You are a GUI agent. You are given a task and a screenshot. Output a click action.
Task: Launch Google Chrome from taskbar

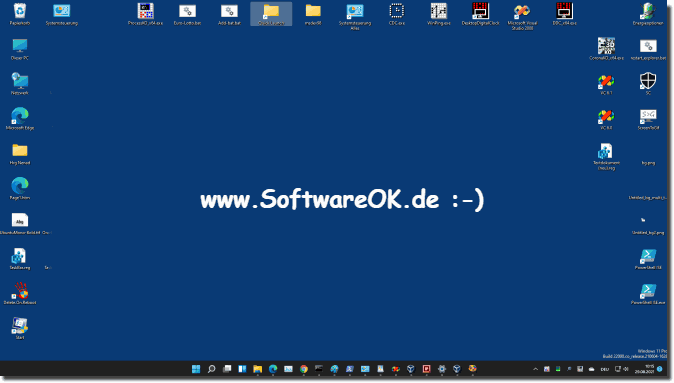click(x=304, y=369)
